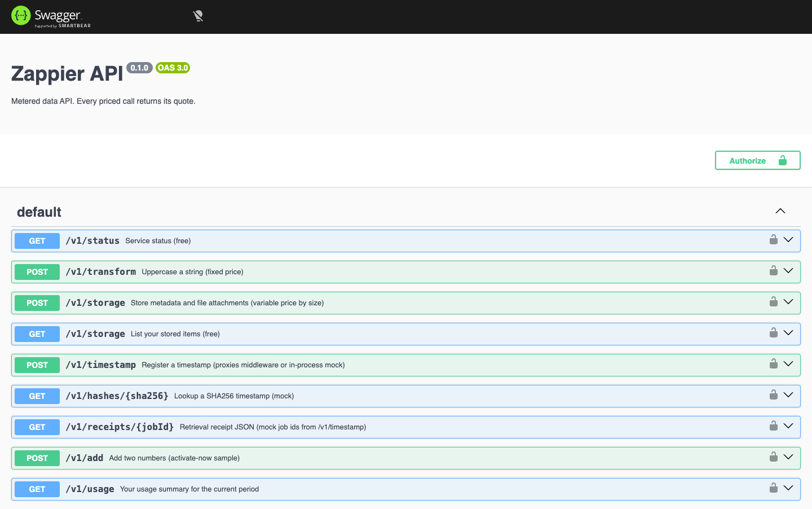Image resolution: width=812 pixels, height=509 pixels.
Task: Click 'Lookup a SHA256 timestamp (mock)' text
Action: pos(234,396)
